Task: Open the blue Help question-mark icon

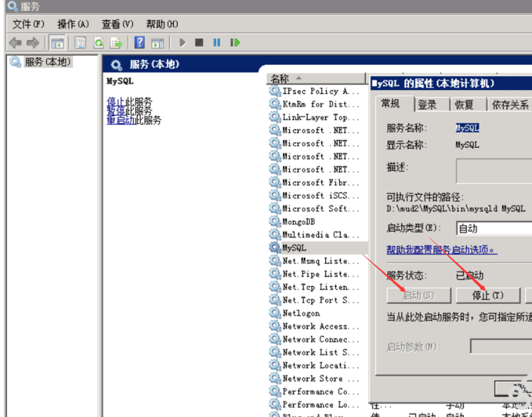Action: [x=139, y=43]
